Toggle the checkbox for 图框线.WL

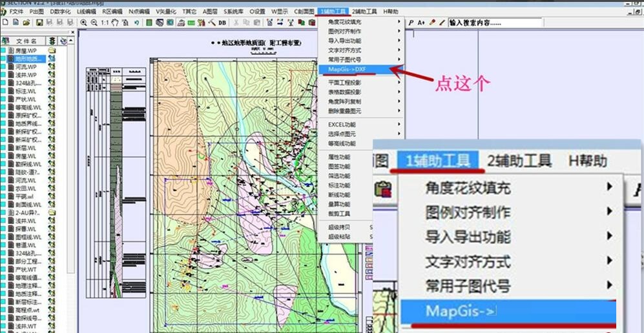coord(3,237)
